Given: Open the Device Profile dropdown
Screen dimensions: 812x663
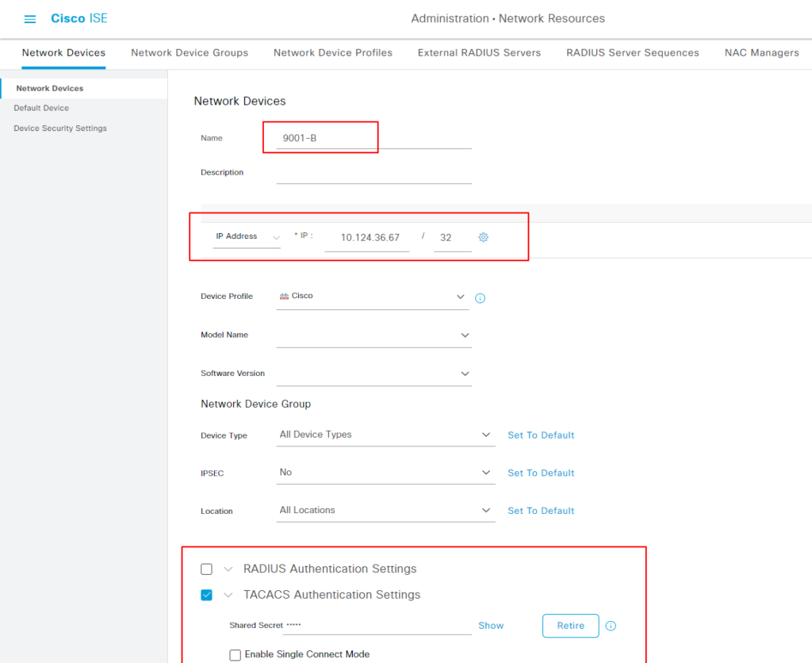Looking at the screenshot, I should click(x=460, y=297).
